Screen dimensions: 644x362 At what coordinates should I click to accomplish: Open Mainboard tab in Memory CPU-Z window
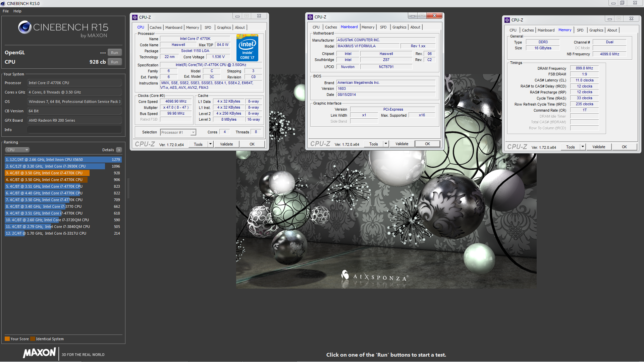[x=546, y=30]
